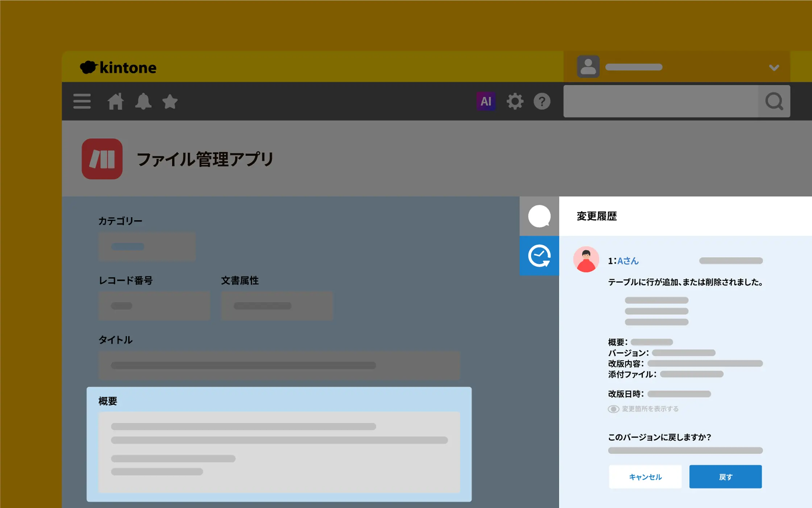Click the search input field
Viewport: 812px width, 508px height.
[660, 101]
